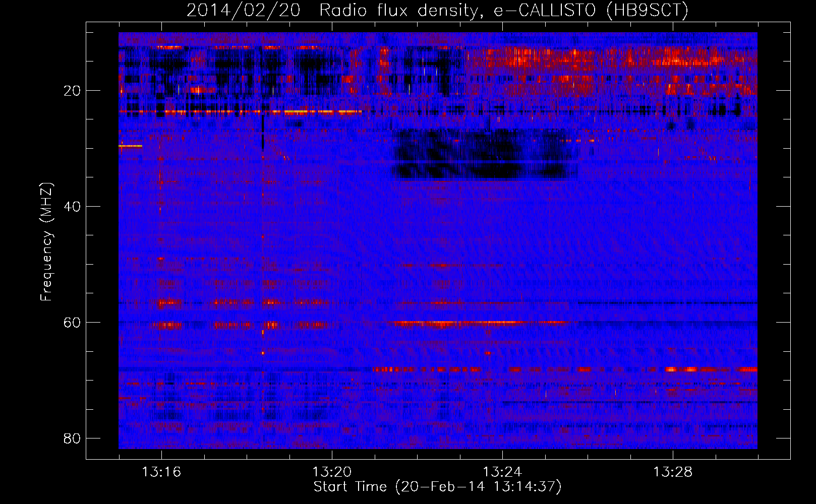Click the 'Start Time (20-Feb-14 13:14:37)' x-axis label
Viewport: 816px width, 504px height.
tap(437, 487)
